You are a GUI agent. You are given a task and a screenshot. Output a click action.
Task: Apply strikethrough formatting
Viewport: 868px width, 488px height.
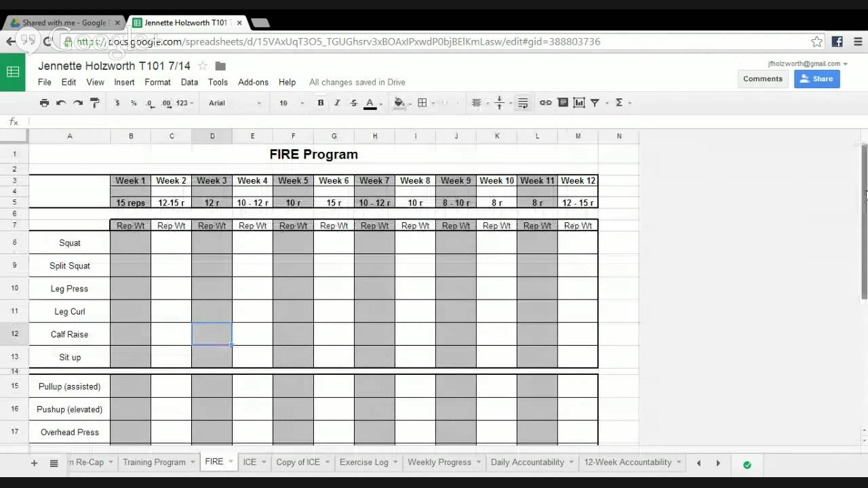tap(353, 103)
